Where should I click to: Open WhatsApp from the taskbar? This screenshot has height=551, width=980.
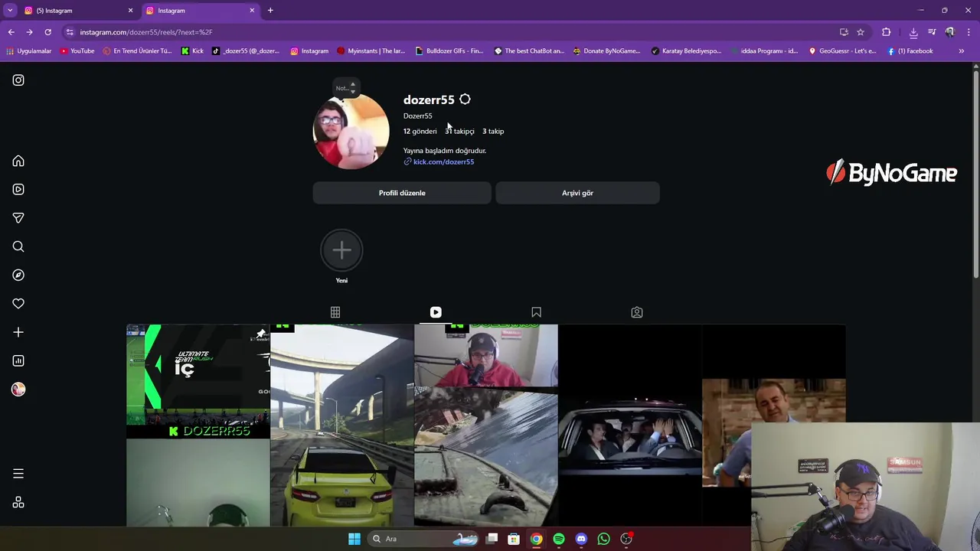pos(603,539)
